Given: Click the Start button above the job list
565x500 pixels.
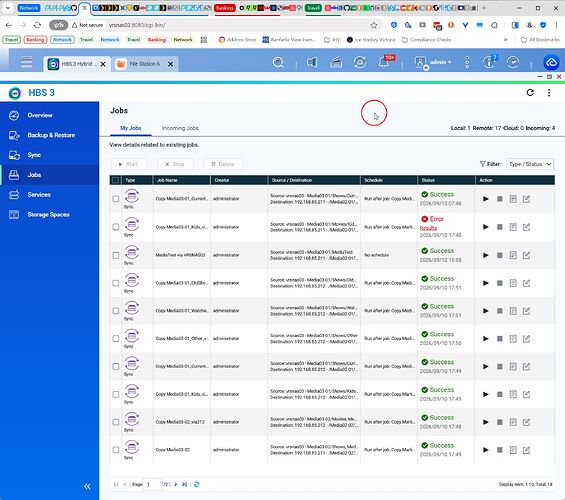Looking at the screenshot, I should tap(129, 164).
